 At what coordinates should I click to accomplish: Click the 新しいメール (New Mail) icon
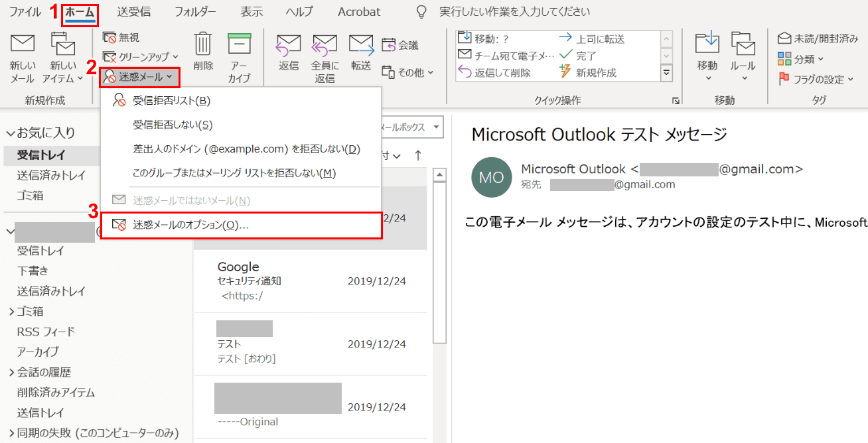point(23,45)
